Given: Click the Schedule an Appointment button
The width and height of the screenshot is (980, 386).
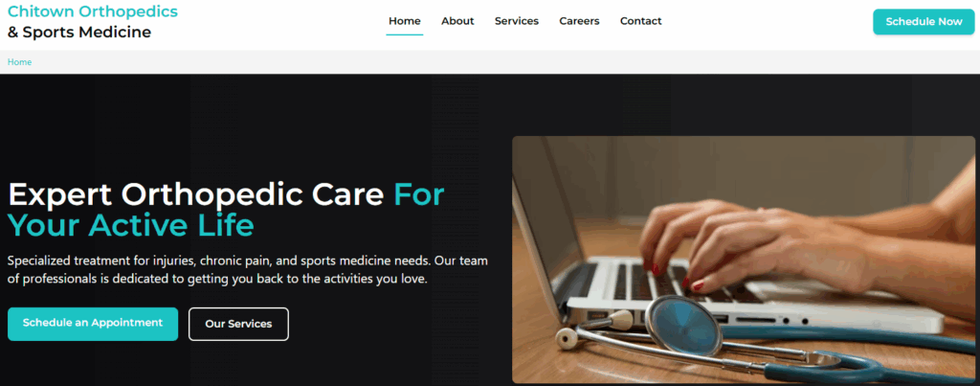Looking at the screenshot, I should 93,324.
